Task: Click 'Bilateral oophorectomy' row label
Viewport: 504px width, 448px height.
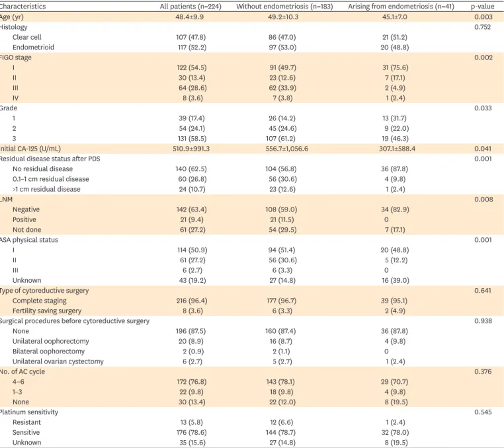Action: pos(48,352)
